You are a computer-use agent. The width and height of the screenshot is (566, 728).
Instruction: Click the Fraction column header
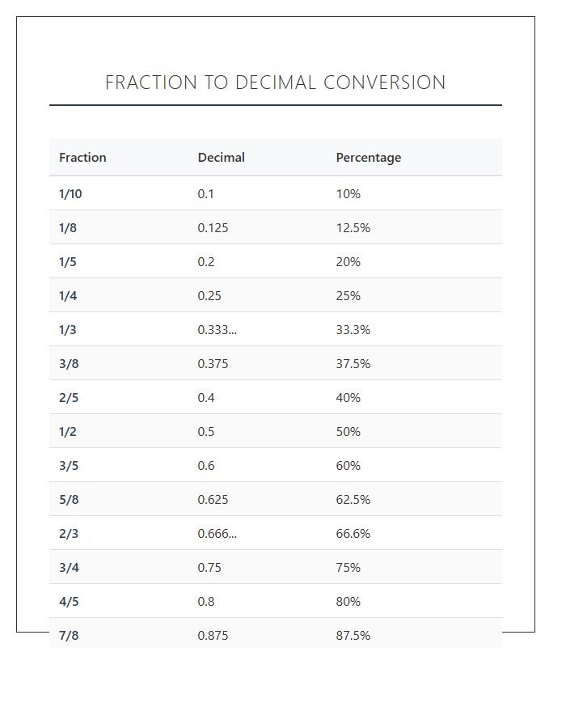82,158
